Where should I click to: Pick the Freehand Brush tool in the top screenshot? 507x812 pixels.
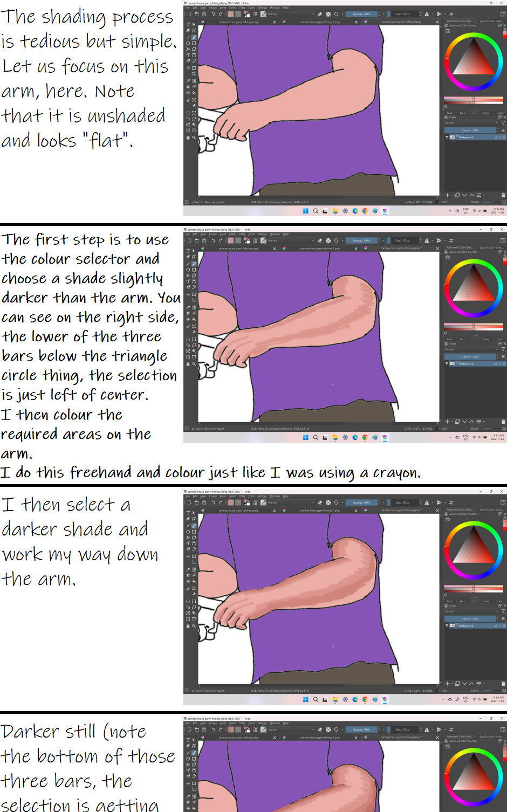(x=194, y=37)
